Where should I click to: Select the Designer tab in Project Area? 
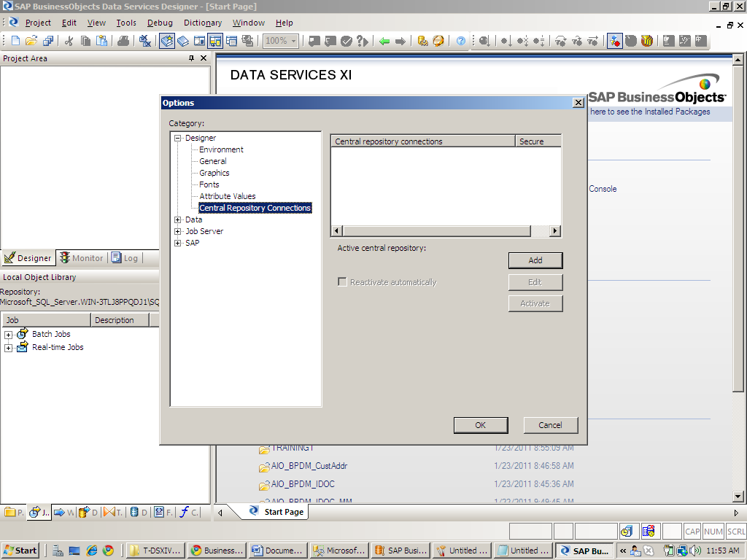(28, 258)
